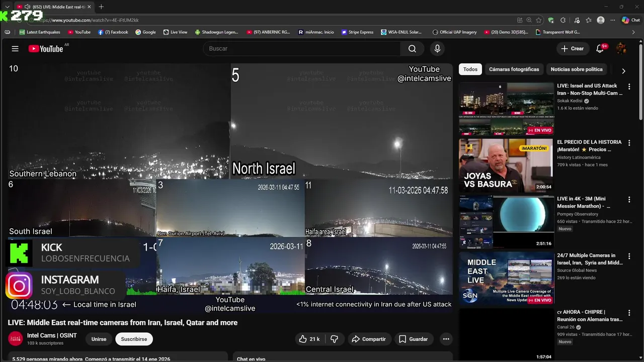Open options for AHORA - CHIPRE video
The height and width of the screenshot is (362, 644).
tap(629, 313)
